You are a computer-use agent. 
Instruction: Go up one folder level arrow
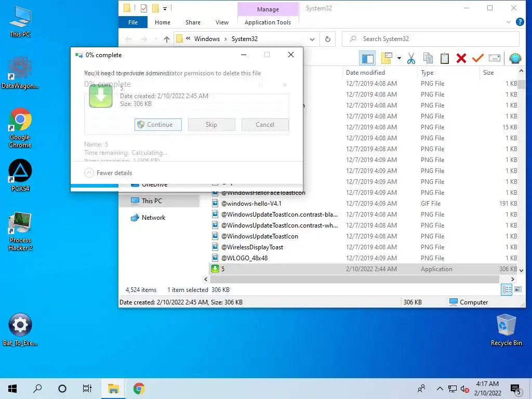(167, 39)
